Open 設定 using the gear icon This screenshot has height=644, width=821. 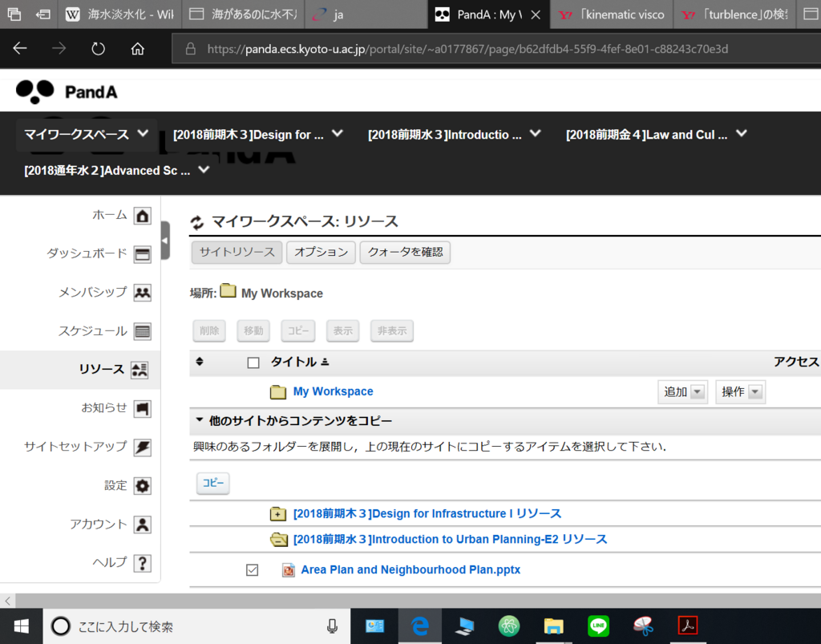point(142,485)
